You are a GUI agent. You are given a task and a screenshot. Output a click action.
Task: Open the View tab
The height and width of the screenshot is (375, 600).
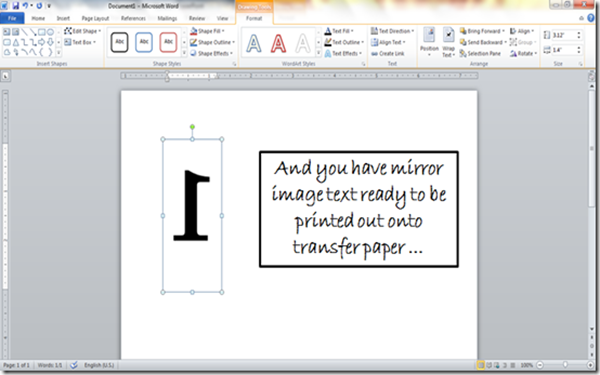(x=222, y=18)
